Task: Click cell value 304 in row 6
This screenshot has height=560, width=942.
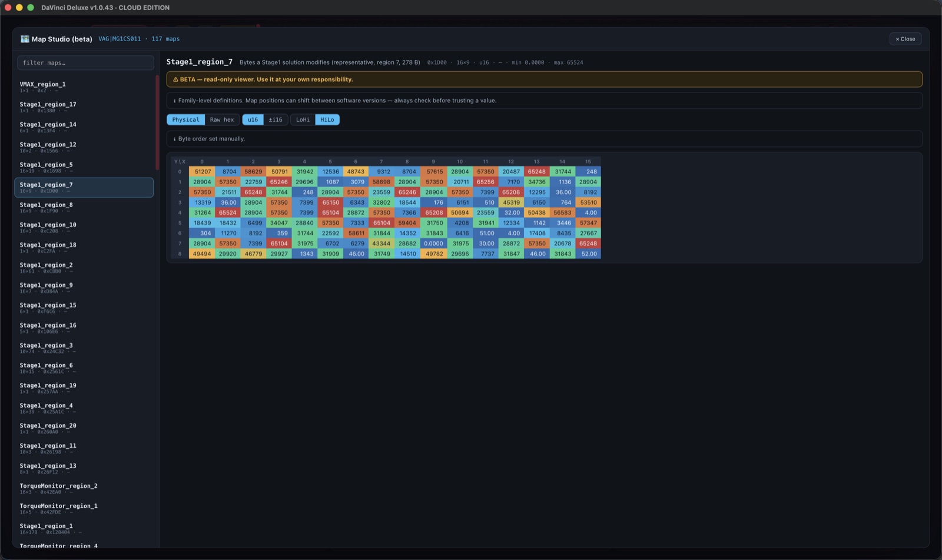Action: pos(201,234)
